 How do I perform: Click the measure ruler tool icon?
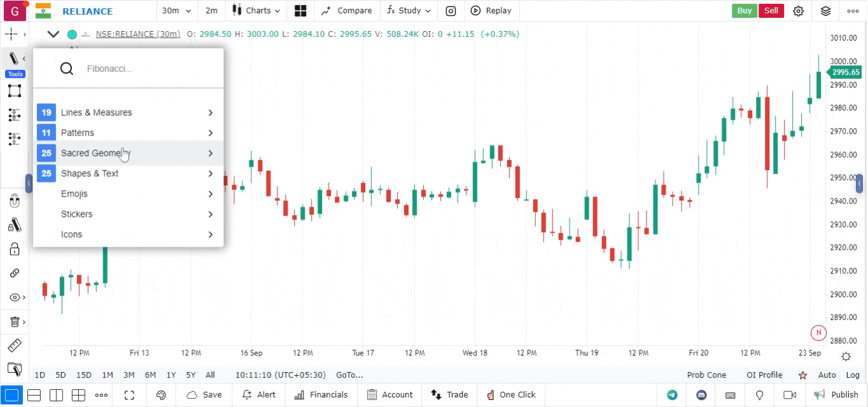[15, 345]
